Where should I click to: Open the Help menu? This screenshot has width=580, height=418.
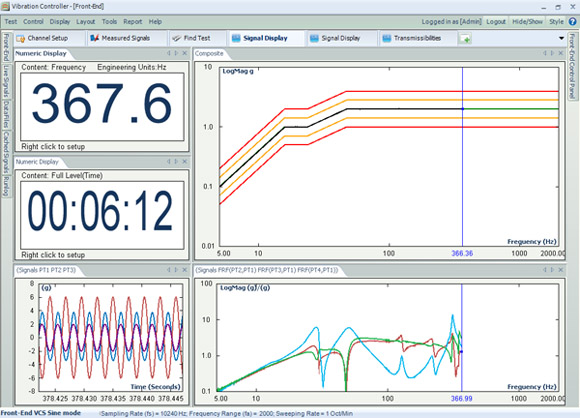[x=155, y=21]
